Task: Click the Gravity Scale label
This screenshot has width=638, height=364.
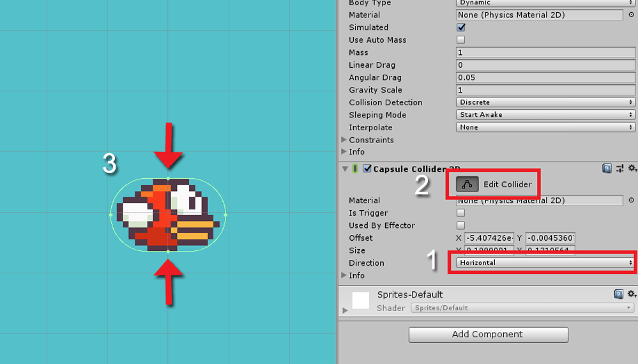Action: [375, 90]
